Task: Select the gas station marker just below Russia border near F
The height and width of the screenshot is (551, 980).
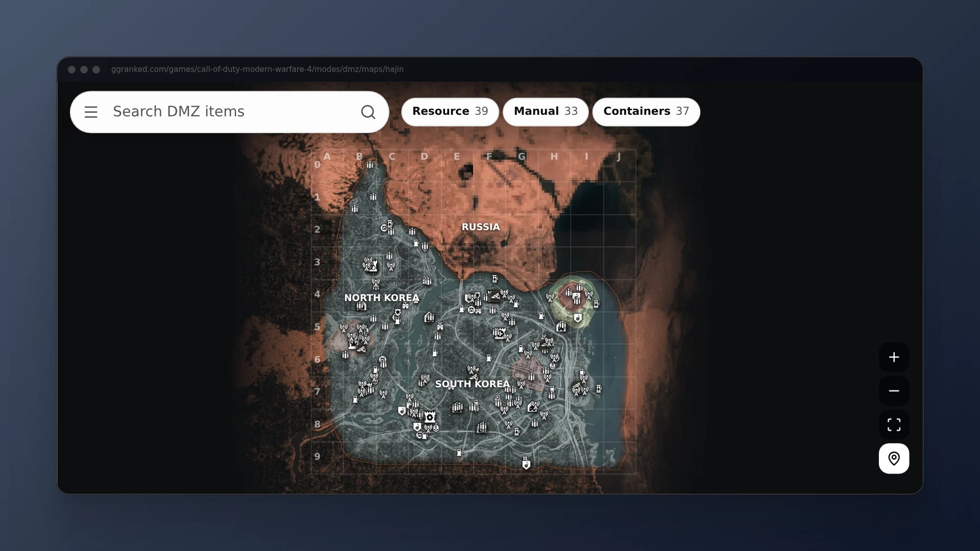Action: (x=495, y=279)
